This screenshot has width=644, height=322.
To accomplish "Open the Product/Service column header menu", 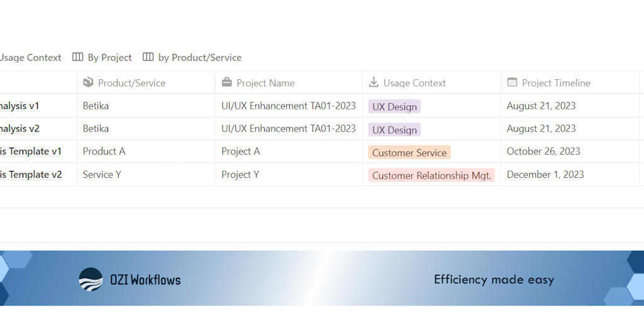I will coord(146,82).
